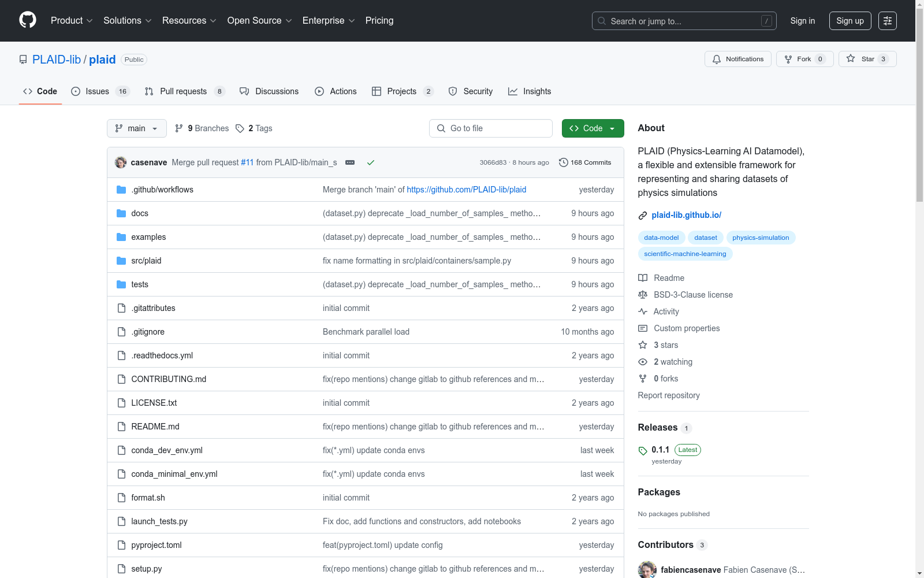Open the Discussions tab

[269, 91]
